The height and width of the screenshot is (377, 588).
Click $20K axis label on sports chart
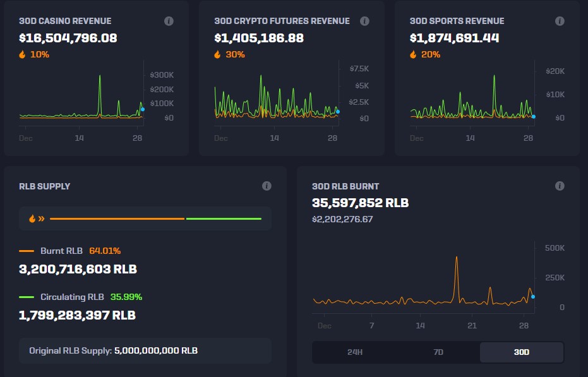[555, 71]
